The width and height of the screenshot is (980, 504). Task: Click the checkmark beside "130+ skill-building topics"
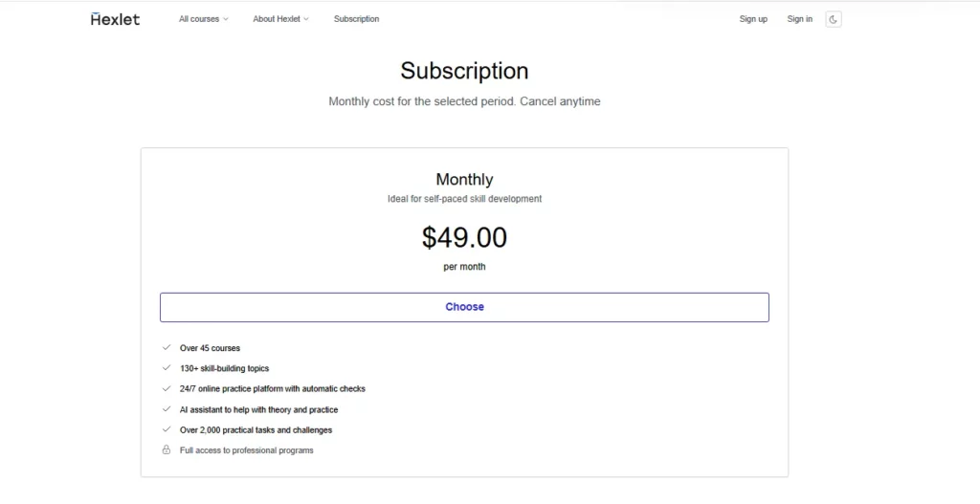click(x=167, y=368)
